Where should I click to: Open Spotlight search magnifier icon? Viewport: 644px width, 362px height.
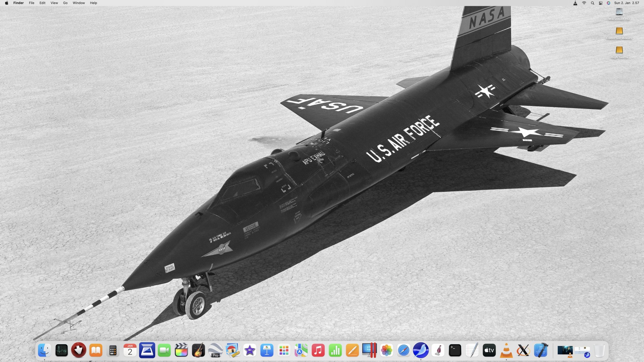tap(592, 3)
